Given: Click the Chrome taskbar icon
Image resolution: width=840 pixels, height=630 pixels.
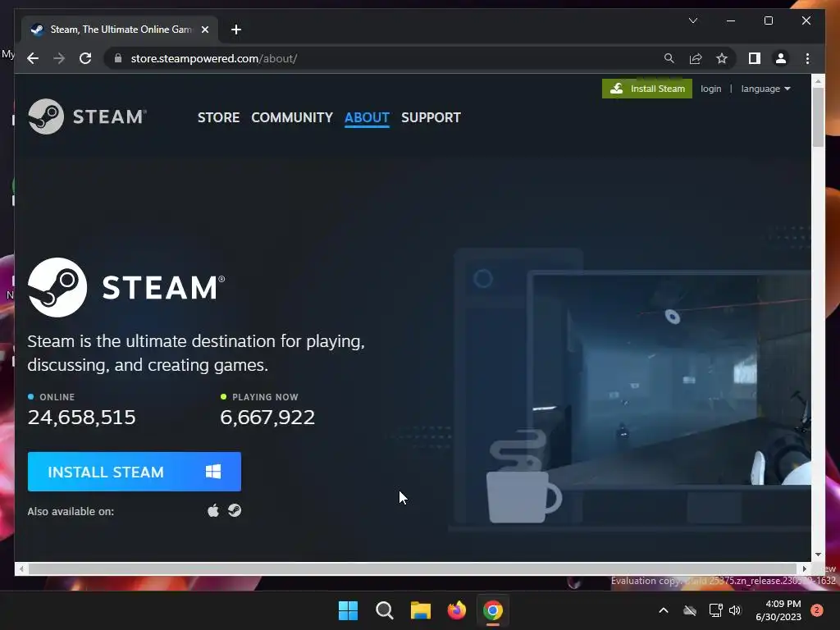Looking at the screenshot, I should click(493, 610).
